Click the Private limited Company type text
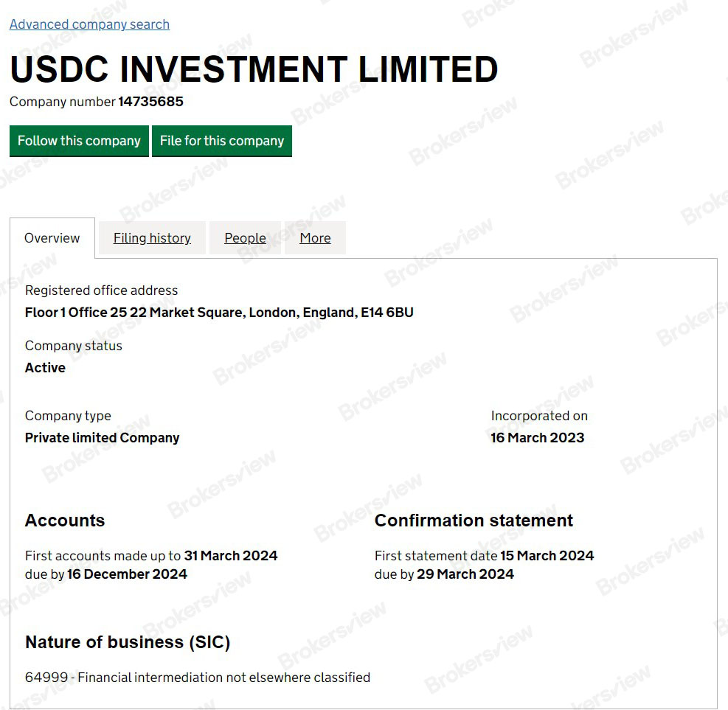728x710 pixels. tap(102, 437)
